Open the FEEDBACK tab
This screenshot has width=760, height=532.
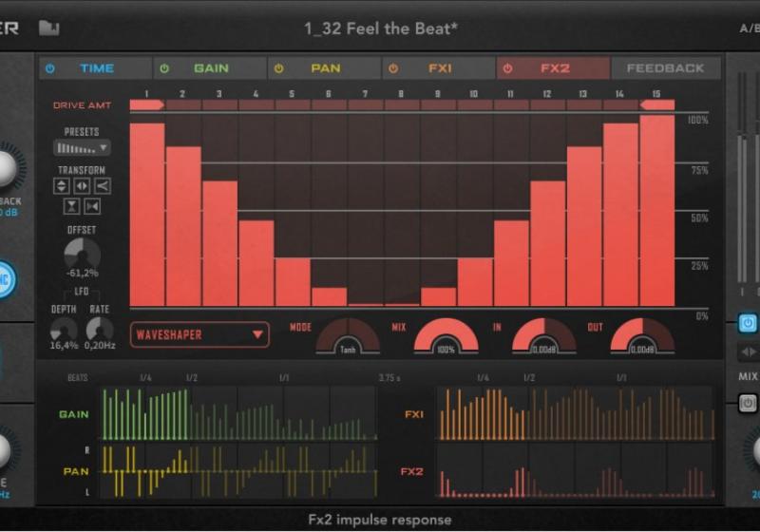coord(666,68)
